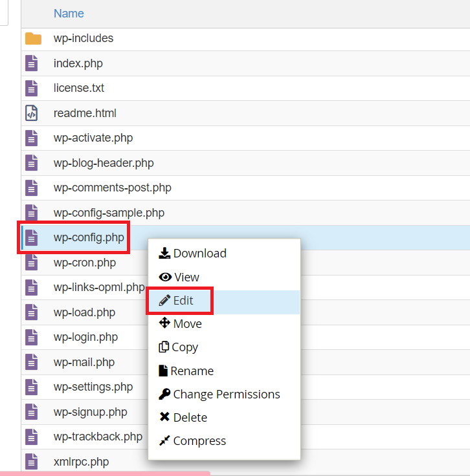This screenshot has width=470, height=476.
Task: Click the Download arrow icon in context menu
Action: (x=164, y=254)
